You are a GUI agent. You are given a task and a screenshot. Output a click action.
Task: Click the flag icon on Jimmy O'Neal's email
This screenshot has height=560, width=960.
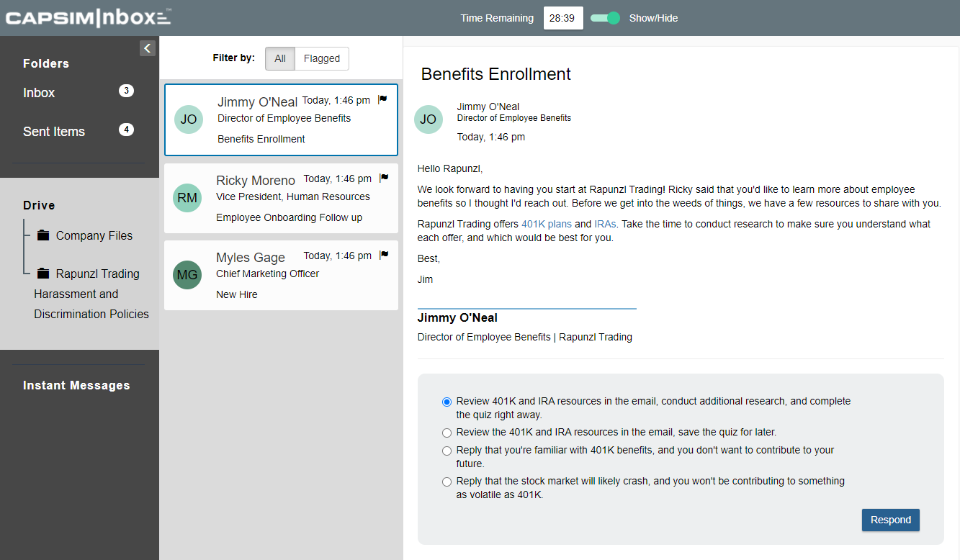pyautogui.click(x=382, y=100)
